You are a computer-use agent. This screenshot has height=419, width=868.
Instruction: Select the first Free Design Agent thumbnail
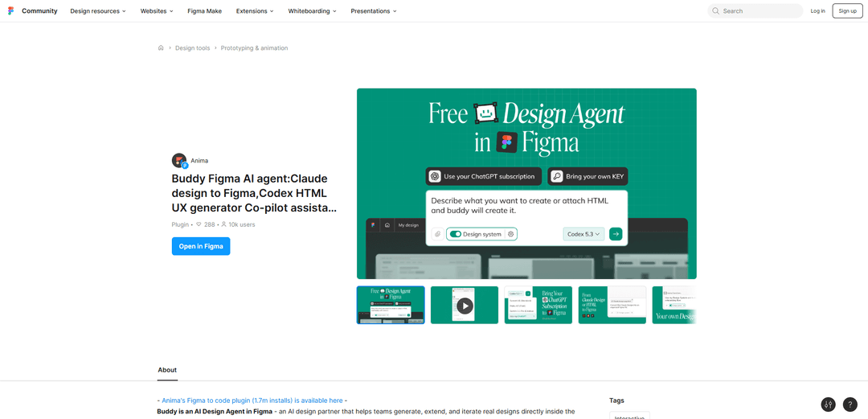point(391,305)
